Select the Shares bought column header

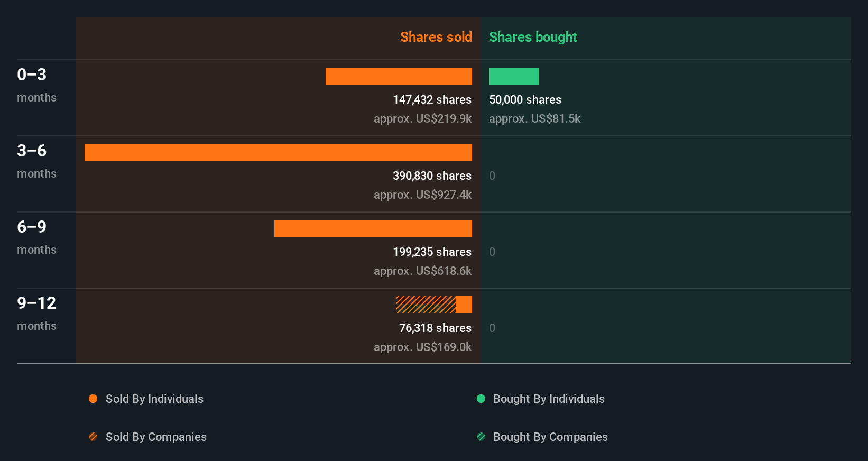point(533,37)
